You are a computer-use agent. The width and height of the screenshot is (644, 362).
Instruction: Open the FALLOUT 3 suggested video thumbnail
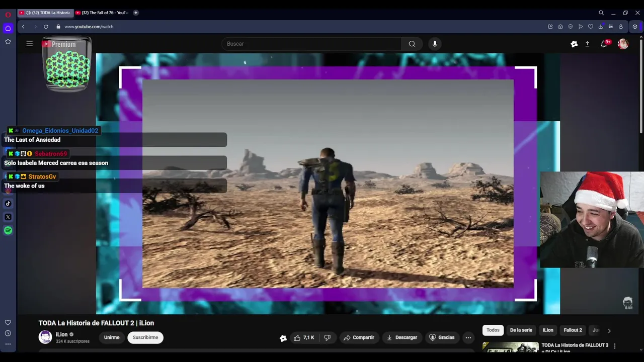pos(510,347)
